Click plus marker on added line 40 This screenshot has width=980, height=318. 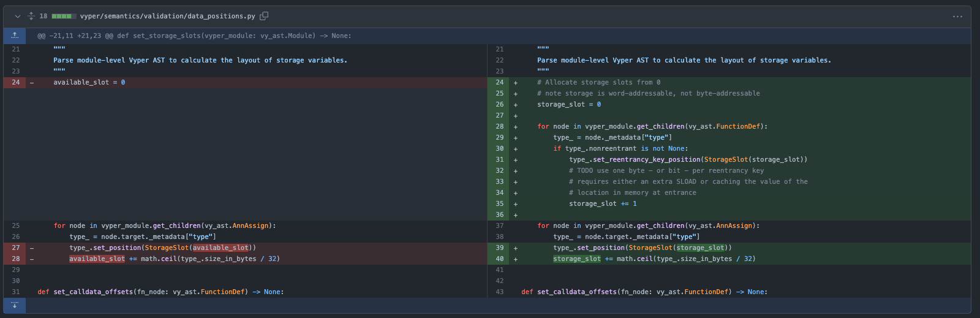coord(516,259)
